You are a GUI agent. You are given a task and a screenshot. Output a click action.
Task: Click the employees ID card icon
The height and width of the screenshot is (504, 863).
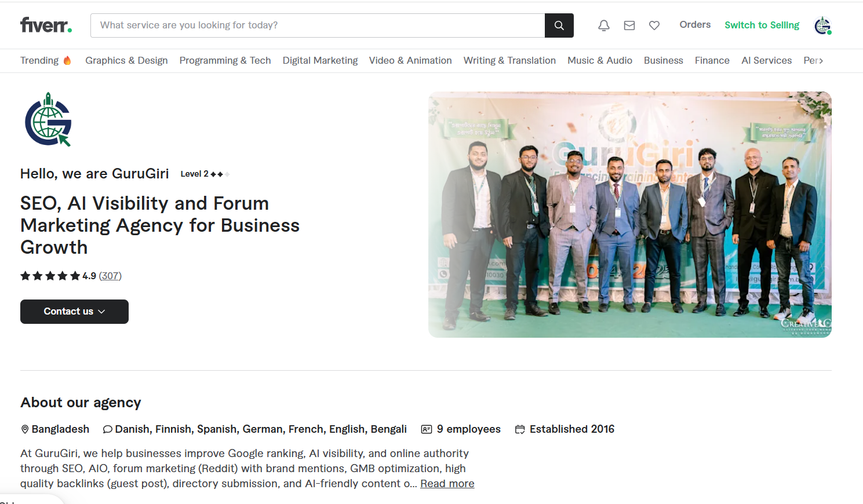click(427, 429)
